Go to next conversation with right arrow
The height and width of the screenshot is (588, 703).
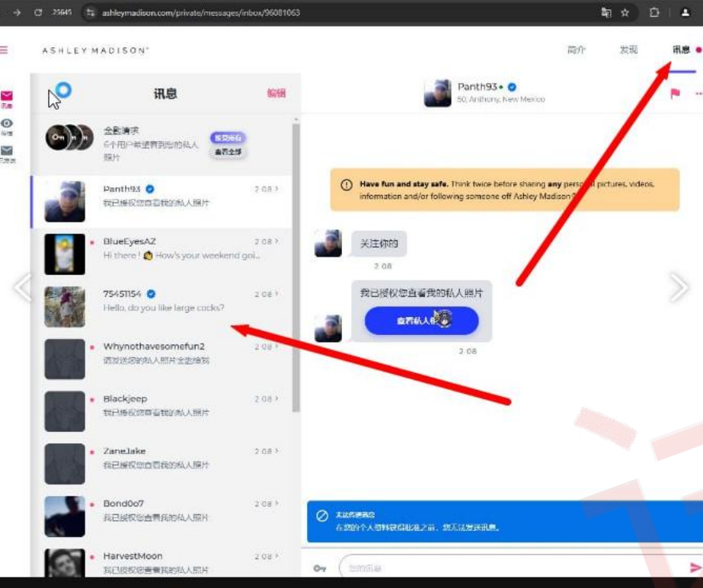coord(678,287)
